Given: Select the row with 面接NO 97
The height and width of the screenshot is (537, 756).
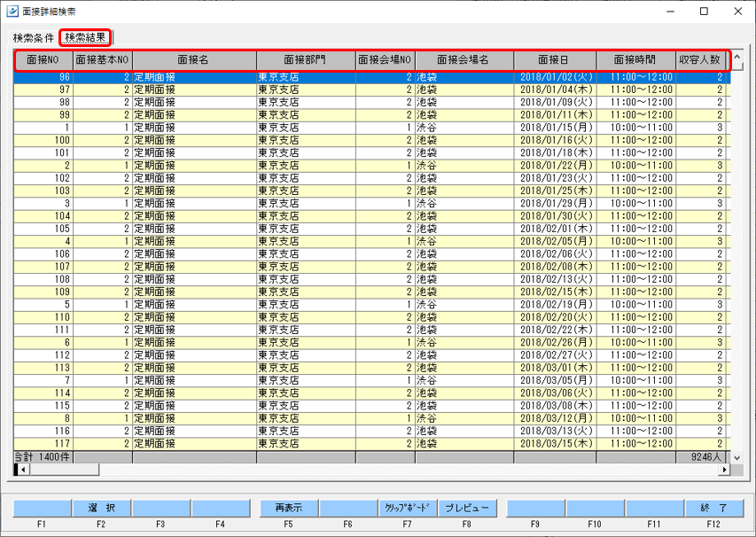Looking at the screenshot, I should [371, 89].
